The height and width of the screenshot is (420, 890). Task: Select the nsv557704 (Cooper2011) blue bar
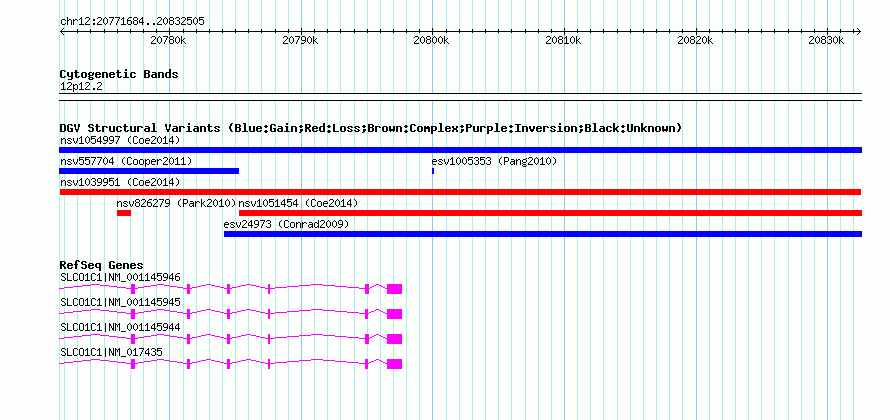point(149,171)
